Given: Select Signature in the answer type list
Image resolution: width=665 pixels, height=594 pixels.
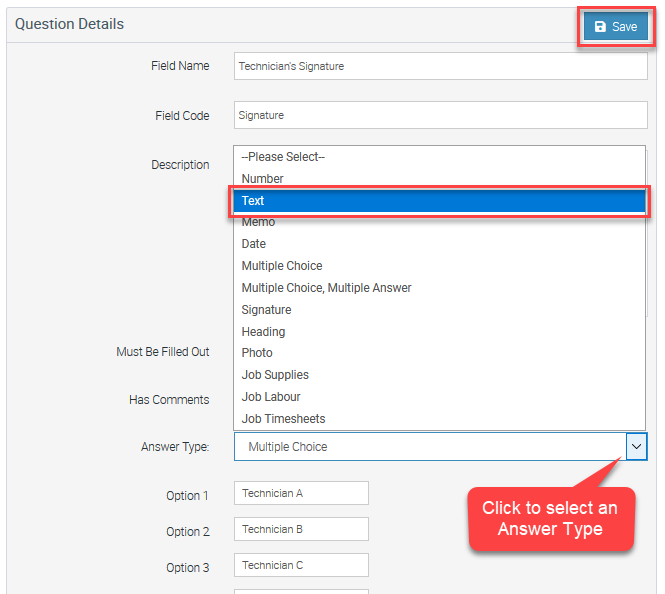Looking at the screenshot, I should point(439,310).
